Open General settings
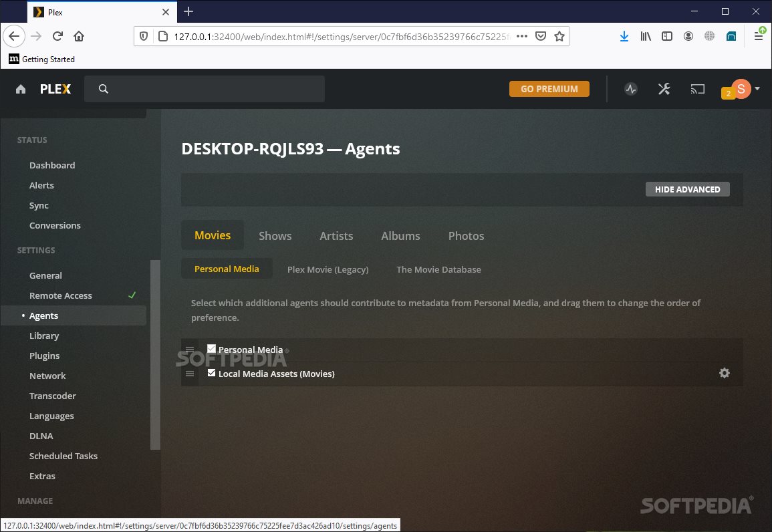The image size is (772, 532). pyautogui.click(x=45, y=275)
